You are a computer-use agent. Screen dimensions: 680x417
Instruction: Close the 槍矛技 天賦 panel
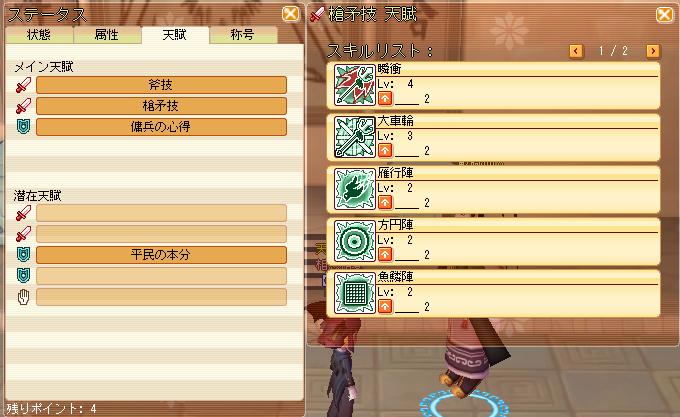(x=664, y=14)
